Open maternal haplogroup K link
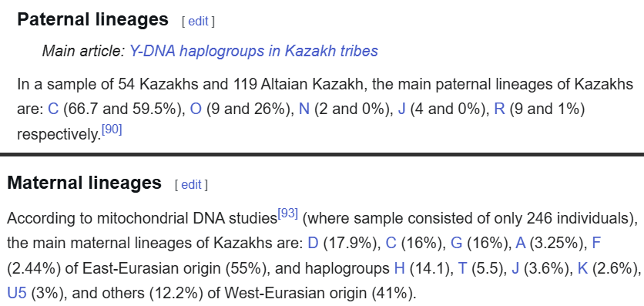This screenshot has width=644, height=306. click(583, 269)
